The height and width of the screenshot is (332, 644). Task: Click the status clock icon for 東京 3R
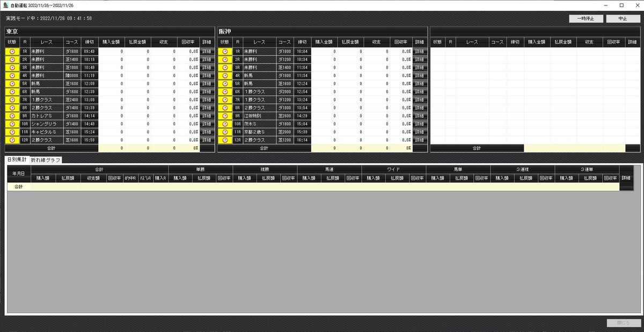[12, 68]
